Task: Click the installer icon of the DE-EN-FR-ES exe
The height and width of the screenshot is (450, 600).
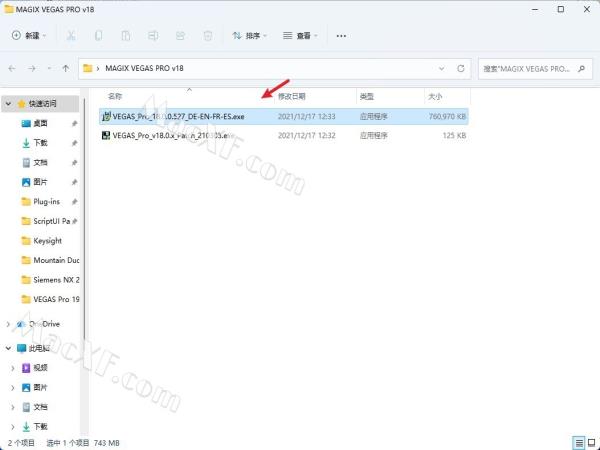Action: 106,116
